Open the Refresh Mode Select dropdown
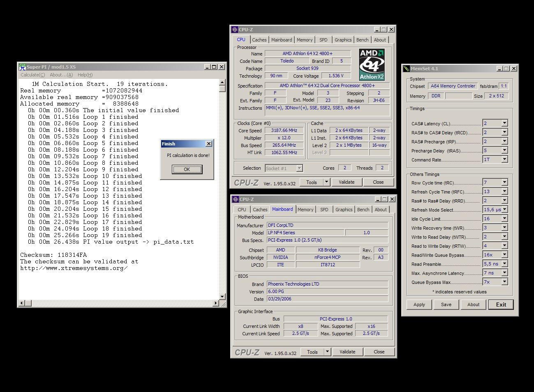Viewport: 534px width, 392px height. pos(504,209)
